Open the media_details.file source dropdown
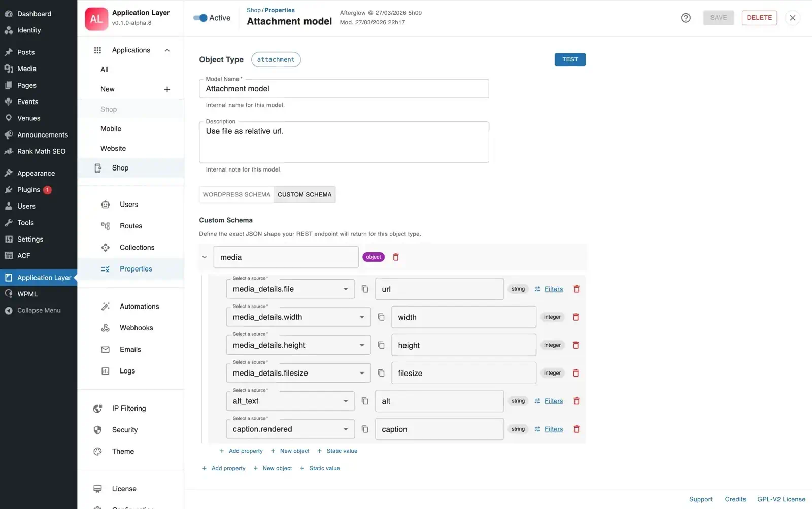This screenshot has height=509, width=812. (346, 288)
